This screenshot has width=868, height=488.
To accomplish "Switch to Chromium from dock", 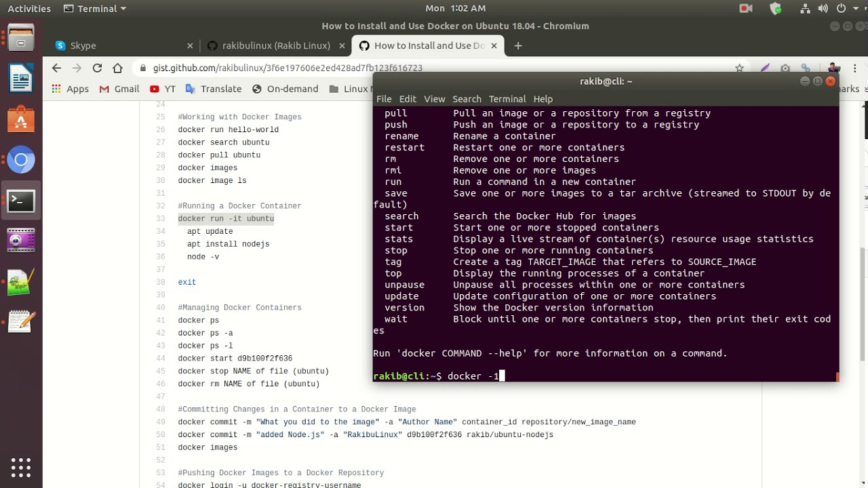I will coord(21,160).
